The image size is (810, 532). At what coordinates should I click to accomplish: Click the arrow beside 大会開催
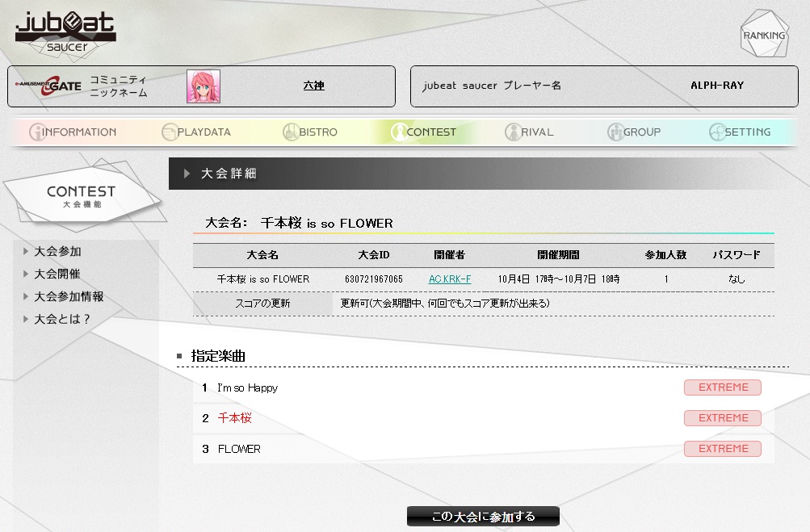click(25, 274)
